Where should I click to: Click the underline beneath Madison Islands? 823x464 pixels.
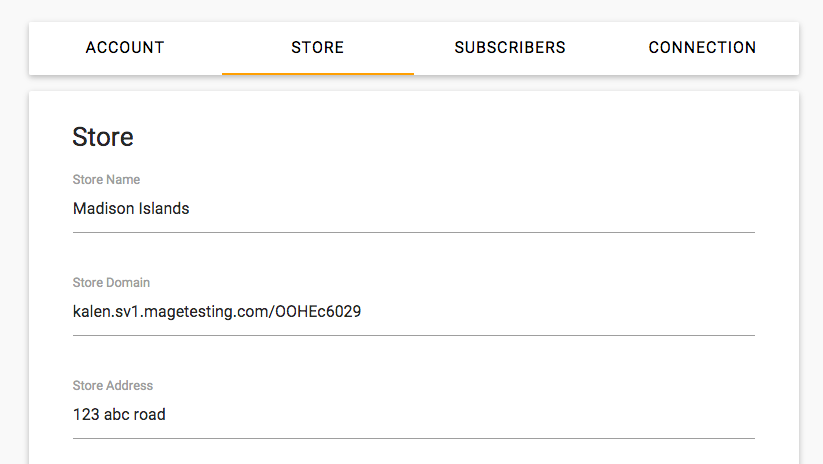point(413,232)
